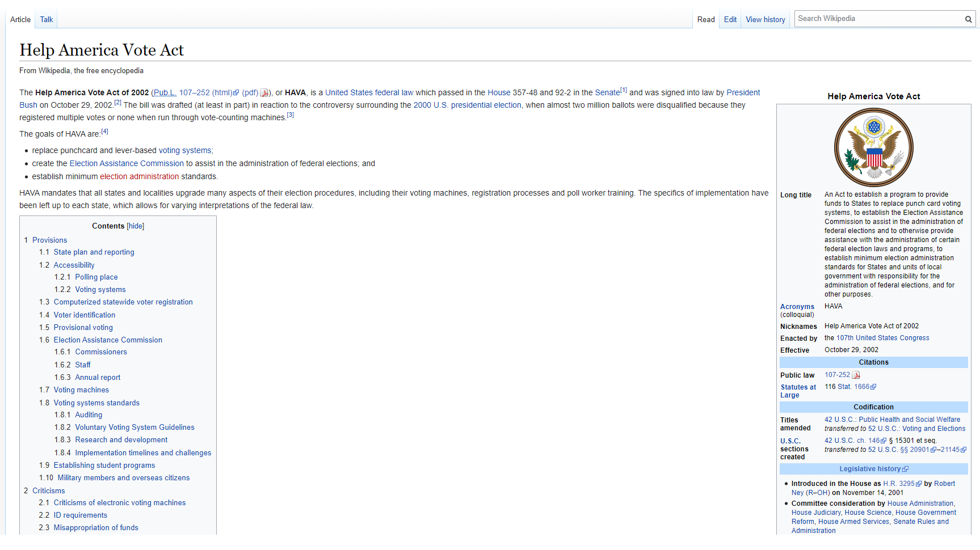The image size is (980, 550).
Task: Open Statutes at Large link in infobox
Action: (798, 391)
